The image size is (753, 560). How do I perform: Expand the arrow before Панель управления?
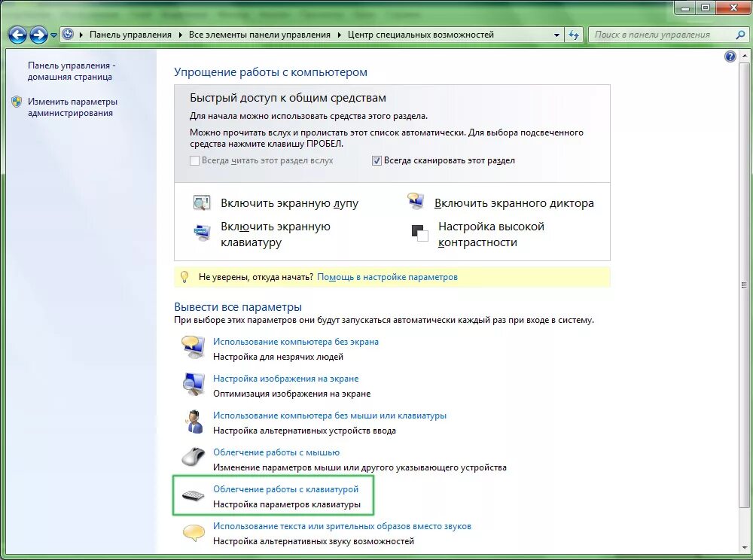pos(81,35)
